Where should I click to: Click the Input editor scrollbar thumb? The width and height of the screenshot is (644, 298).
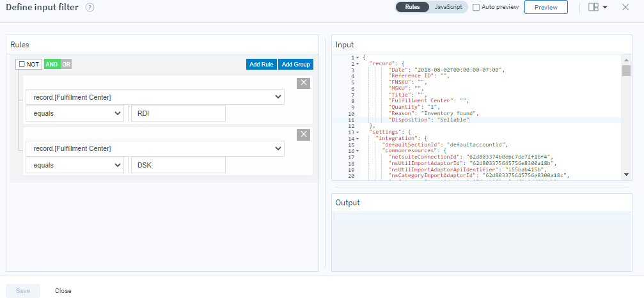626,70
